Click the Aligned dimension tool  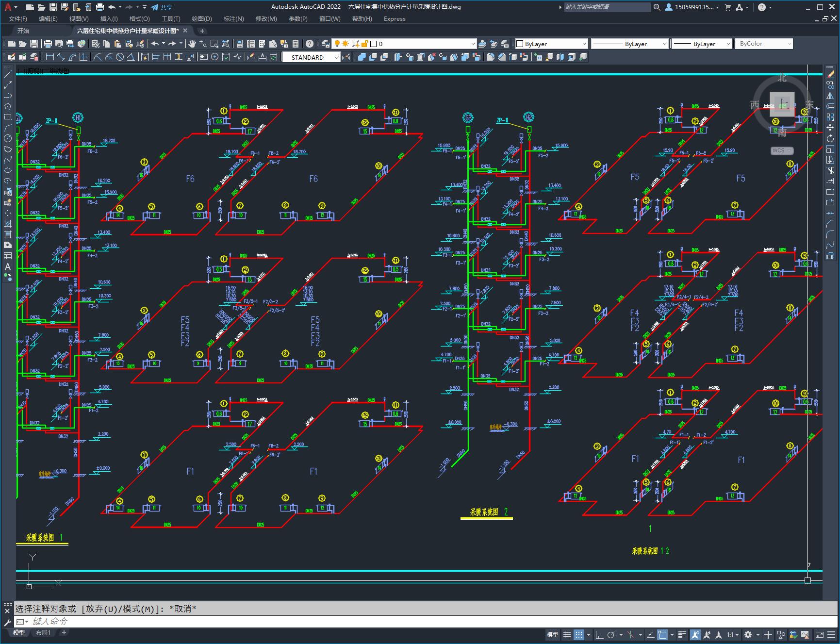click(61, 57)
